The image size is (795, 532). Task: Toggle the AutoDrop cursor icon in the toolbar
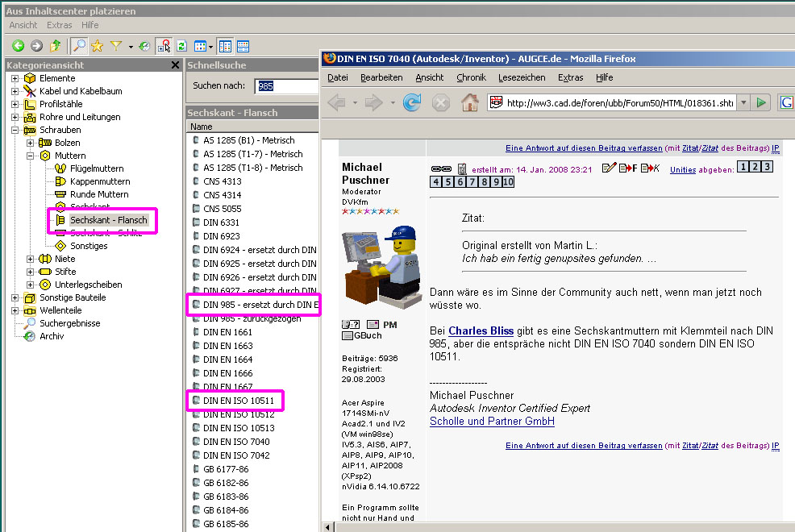164,46
